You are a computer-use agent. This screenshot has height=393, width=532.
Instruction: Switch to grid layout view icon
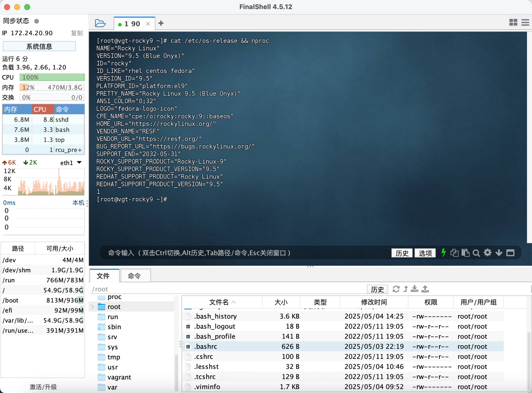click(x=513, y=22)
